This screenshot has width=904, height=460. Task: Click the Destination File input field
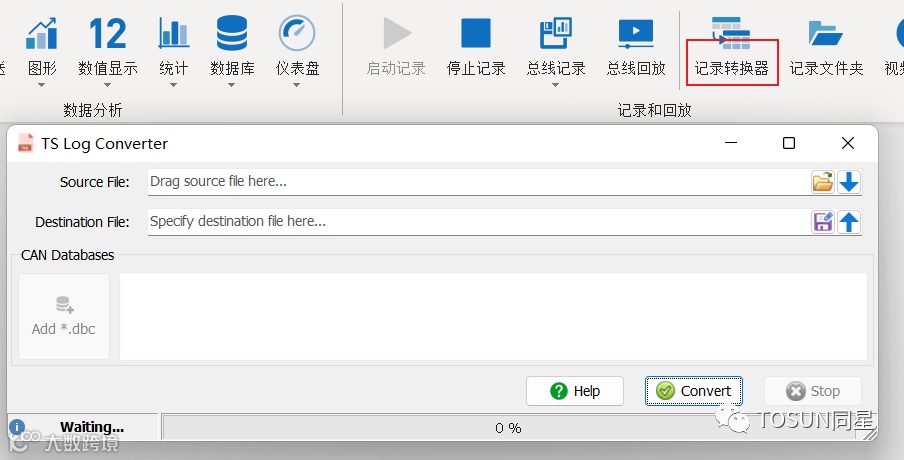point(479,222)
